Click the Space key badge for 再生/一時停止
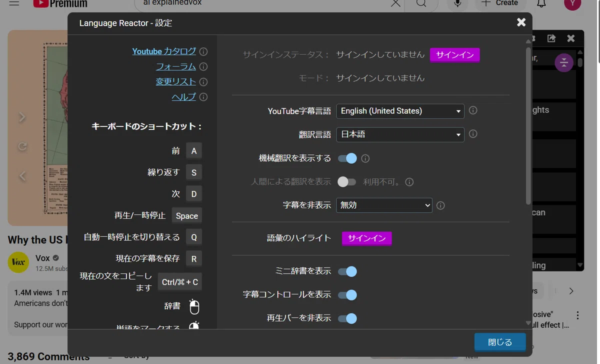 pyautogui.click(x=187, y=216)
